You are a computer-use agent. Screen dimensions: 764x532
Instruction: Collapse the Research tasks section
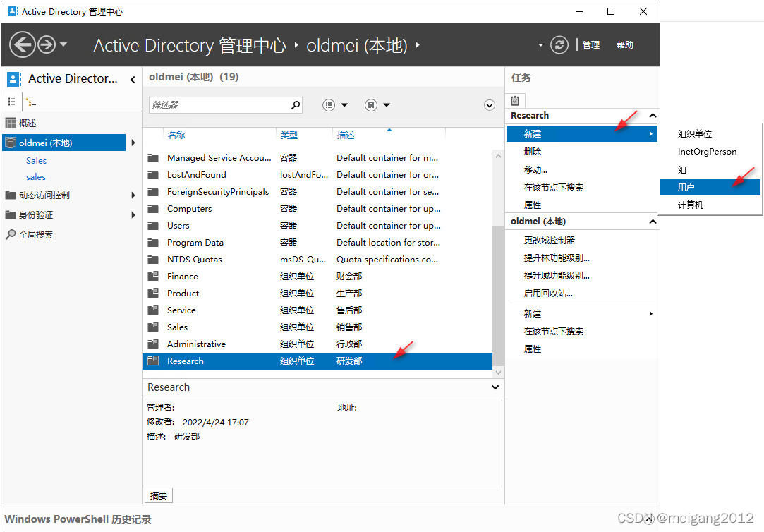(x=653, y=116)
